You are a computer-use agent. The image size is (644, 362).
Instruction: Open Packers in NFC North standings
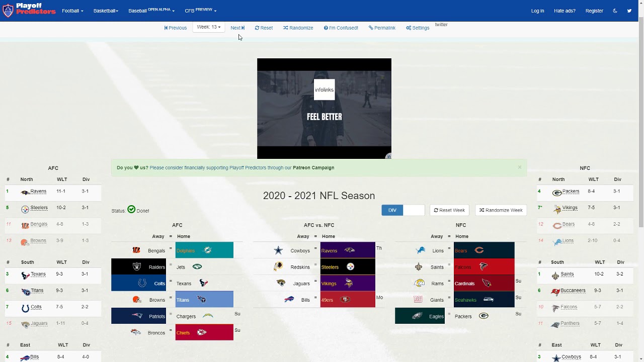point(571,192)
